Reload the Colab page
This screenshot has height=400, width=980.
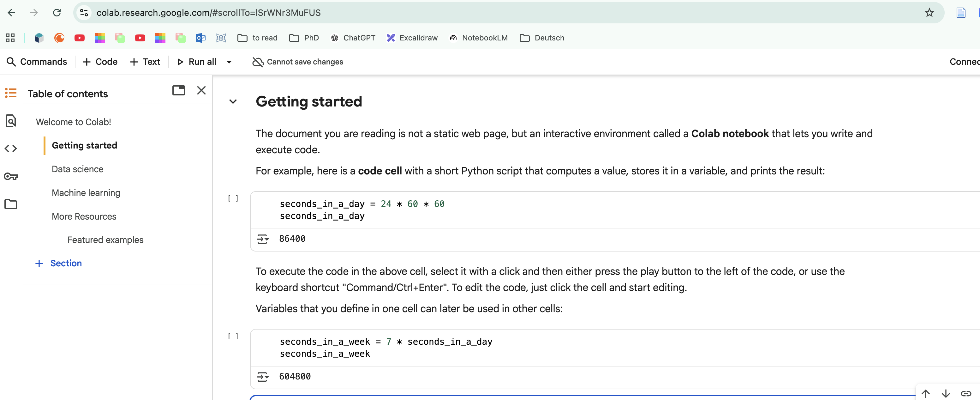coord(57,13)
